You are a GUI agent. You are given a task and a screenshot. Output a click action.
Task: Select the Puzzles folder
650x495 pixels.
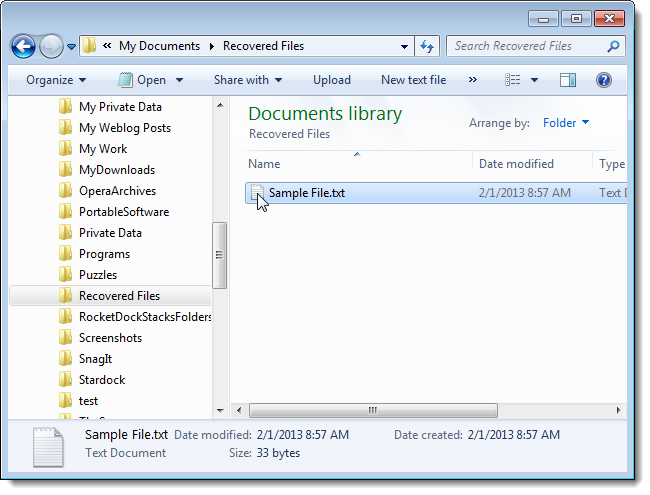click(x=98, y=275)
